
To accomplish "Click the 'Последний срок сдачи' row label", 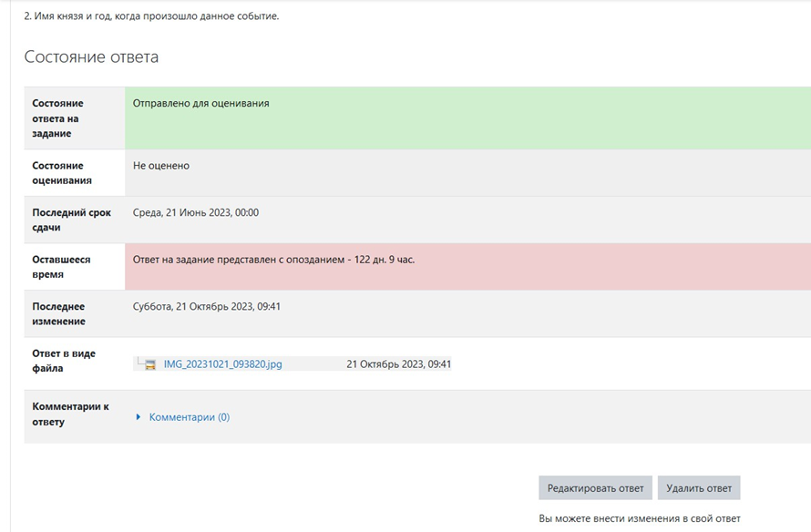I will [71, 220].
